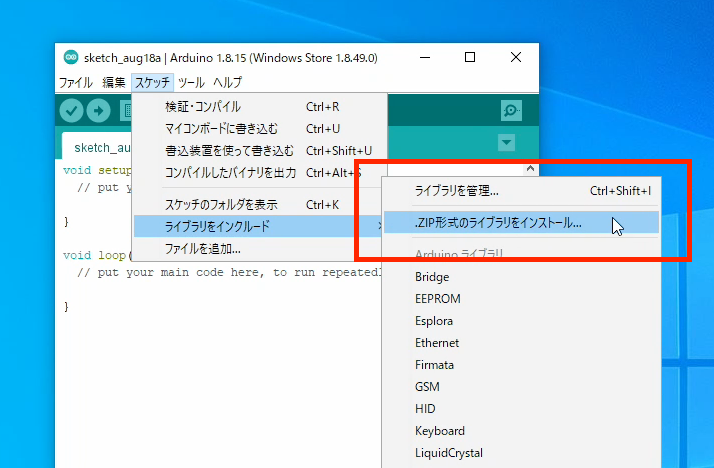The image size is (714, 468).
Task: Click the Upload arrow toolbar icon
Action: 98,110
